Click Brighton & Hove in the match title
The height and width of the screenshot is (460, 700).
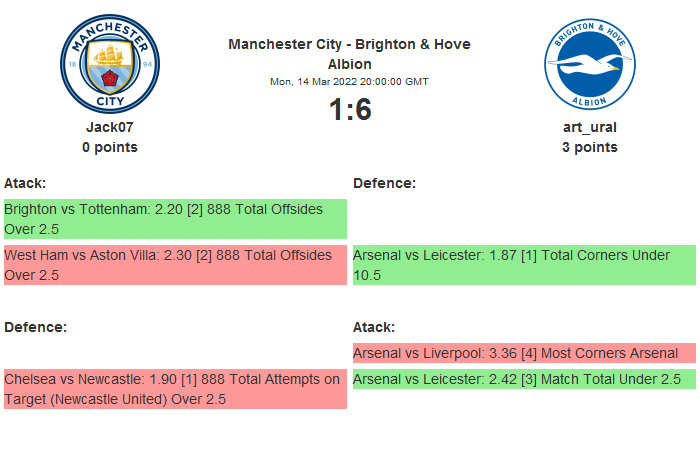click(405, 44)
